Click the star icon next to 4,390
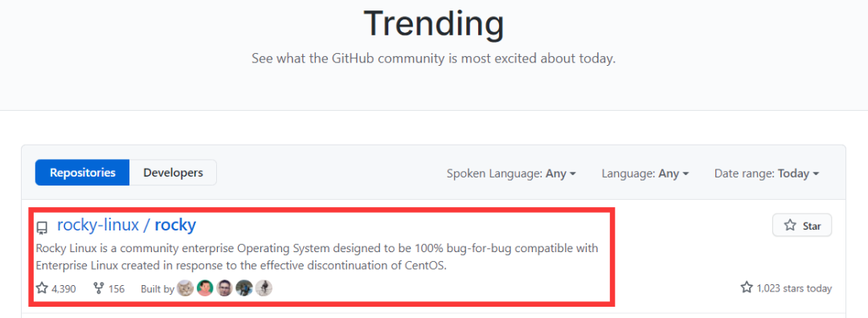This screenshot has width=868, height=318. (x=42, y=288)
